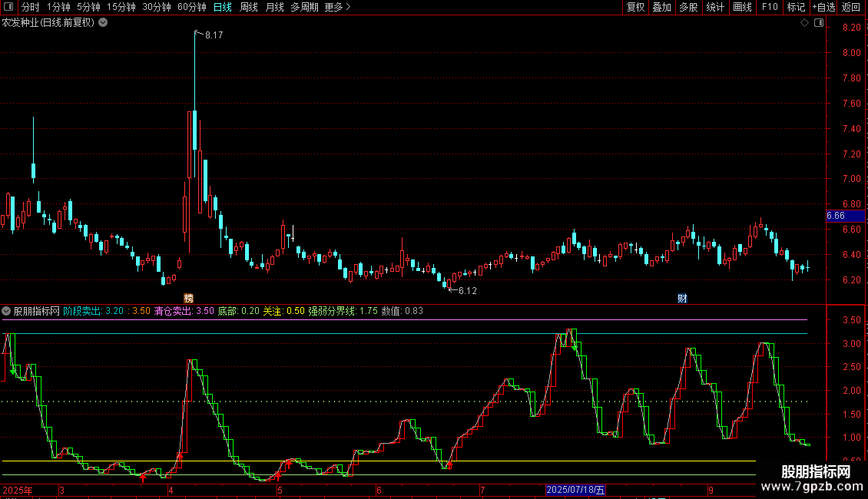Click month 9 on time axis
The image size is (868, 499).
coord(711,490)
